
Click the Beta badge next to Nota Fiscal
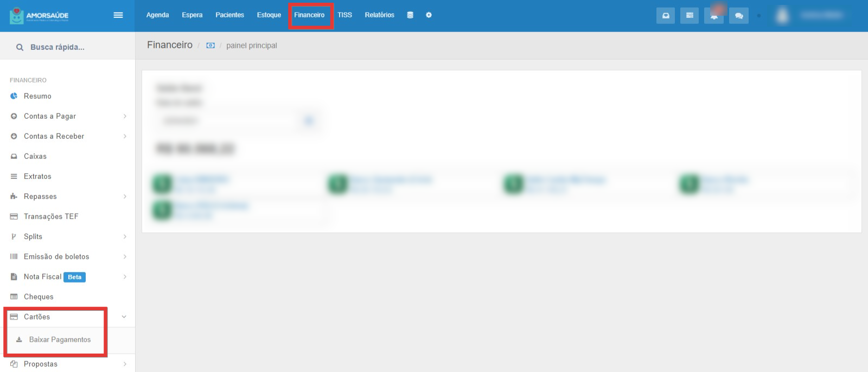click(x=74, y=277)
